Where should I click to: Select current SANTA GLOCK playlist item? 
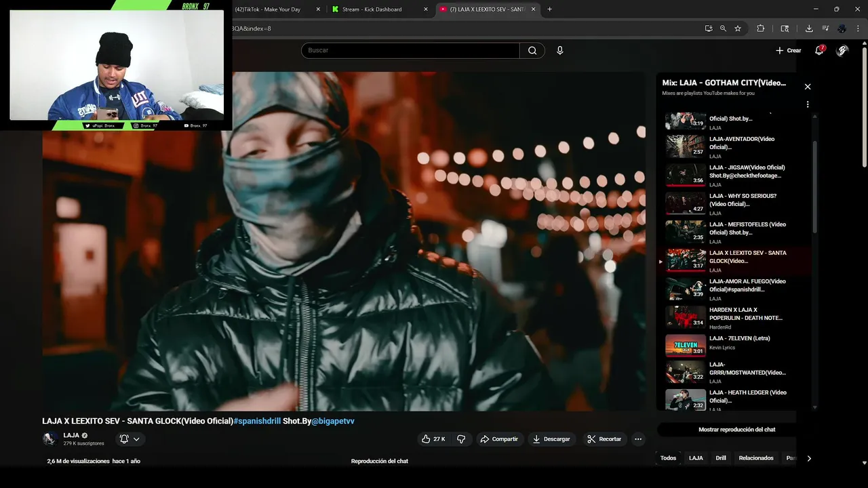coord(734,260)
